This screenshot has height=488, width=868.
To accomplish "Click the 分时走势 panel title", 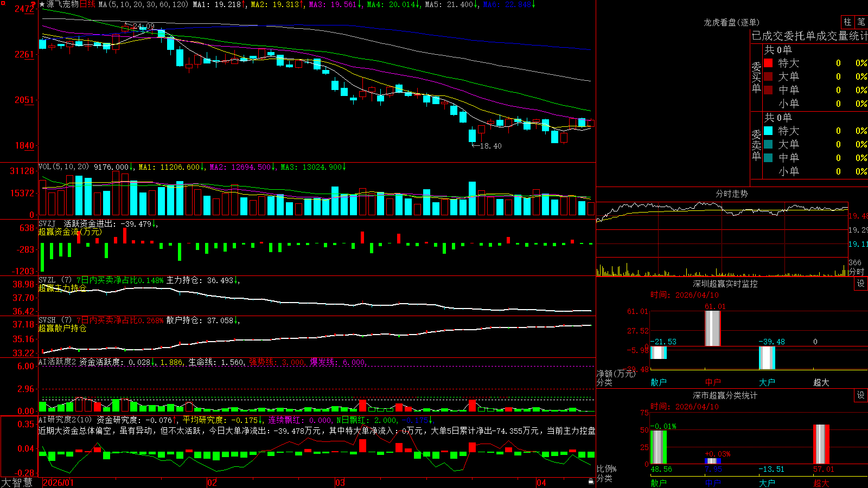I will [x=731, y=194].
